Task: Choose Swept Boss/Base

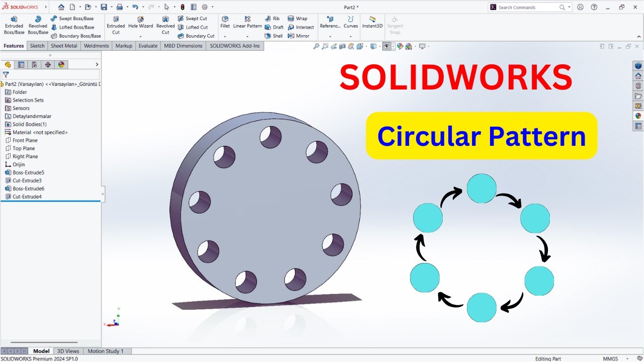Action: 72,19
